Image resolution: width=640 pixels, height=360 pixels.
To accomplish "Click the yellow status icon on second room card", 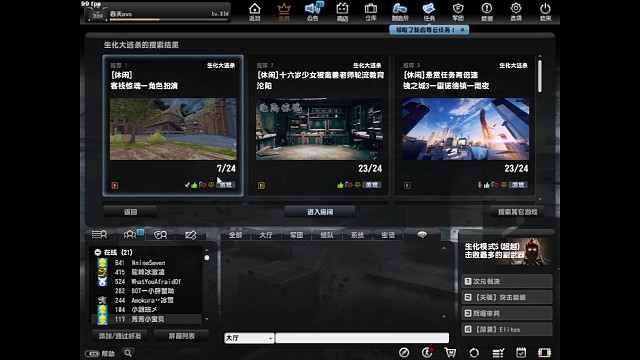I will click(261, 185).
